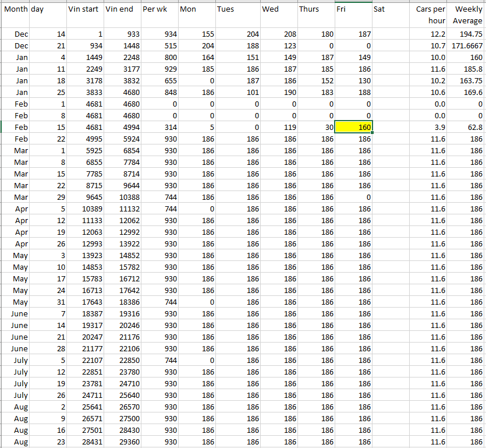
Task: Click the Per wk cell with value 314
Action: coord(159,127)
